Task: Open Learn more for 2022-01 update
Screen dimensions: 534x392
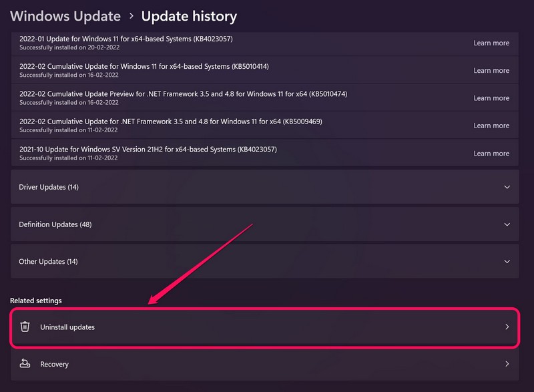Action: [491, 43]
